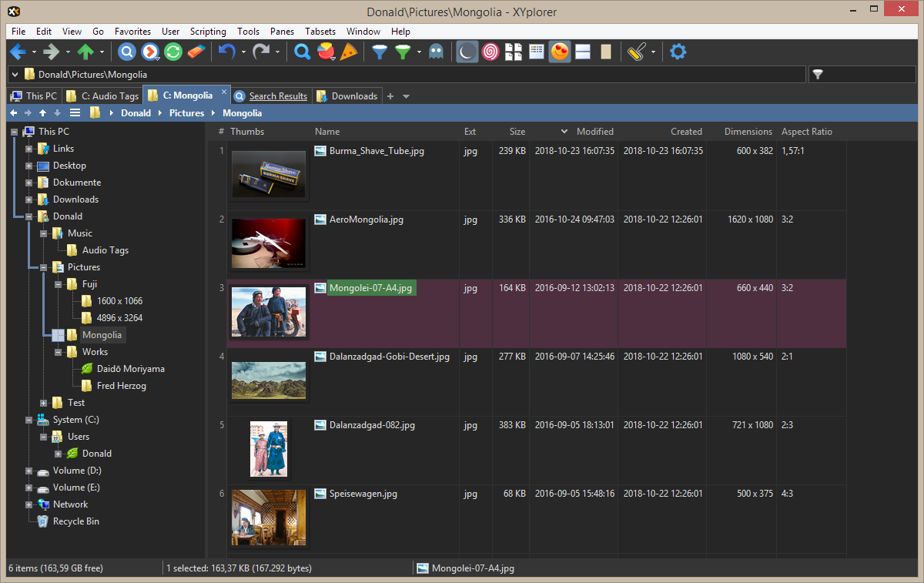Click the Pictures breadcrumb segment
Image resolution: width=924 pixels, height=583 pixels.
click(x=187, y=113)
